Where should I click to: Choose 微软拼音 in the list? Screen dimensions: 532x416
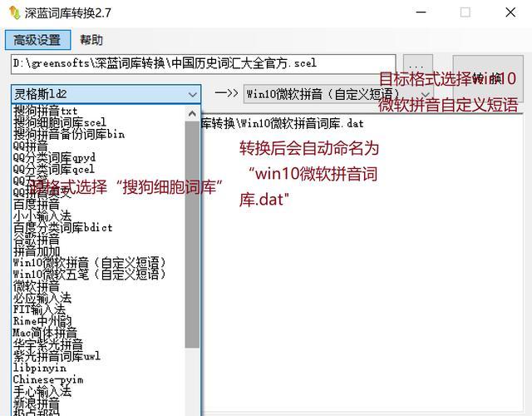point(37,286)
